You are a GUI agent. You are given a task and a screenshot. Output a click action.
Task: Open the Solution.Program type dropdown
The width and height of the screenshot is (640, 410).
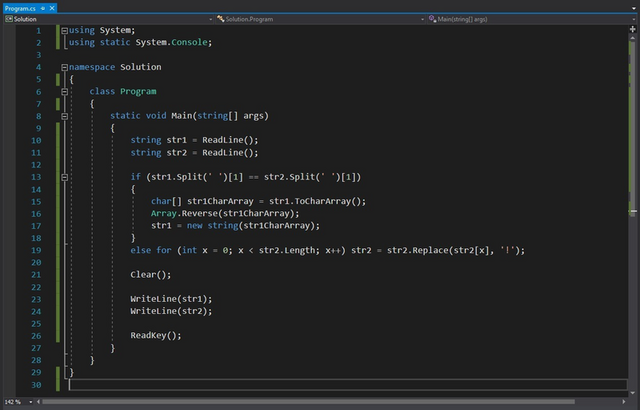point(422,19)
